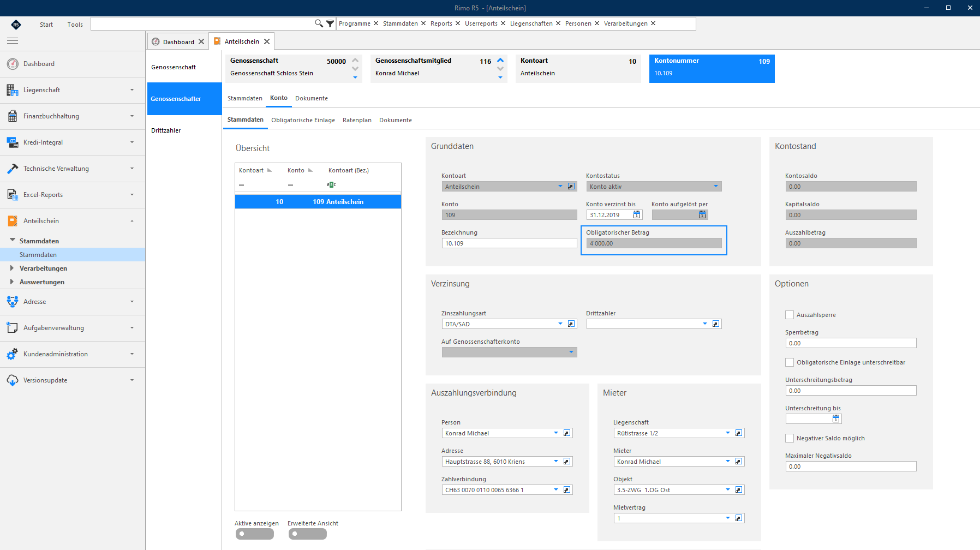980x550 pixels.
Task: Remove the Reports filter tag
Action: click(458, 23)
